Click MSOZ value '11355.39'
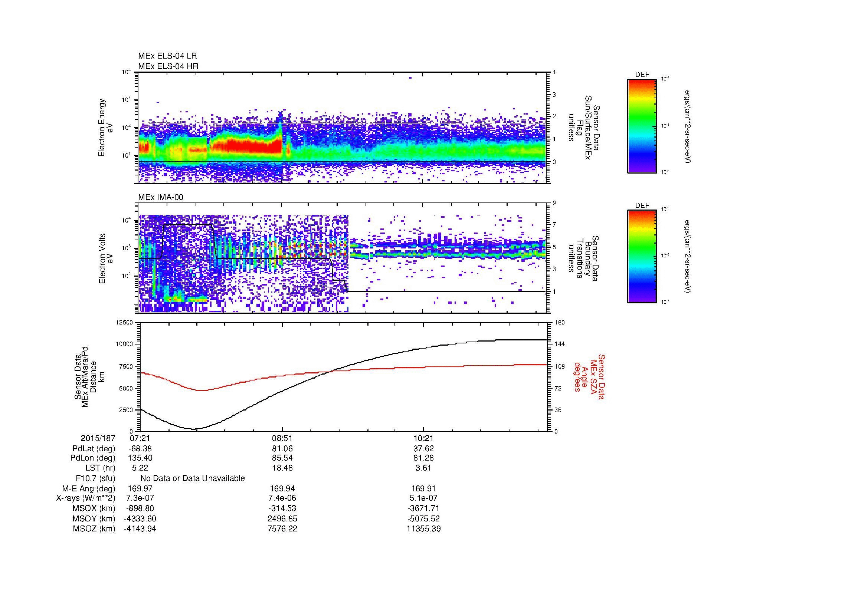Image resolution: width=868 pixels, height=613 pixels. coord(424,528)
